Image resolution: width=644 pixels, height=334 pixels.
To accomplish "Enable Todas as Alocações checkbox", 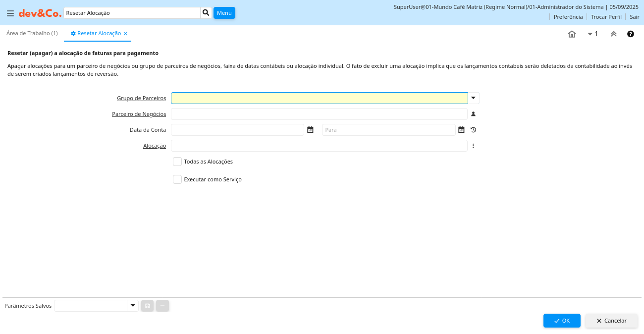I will 177,162.
